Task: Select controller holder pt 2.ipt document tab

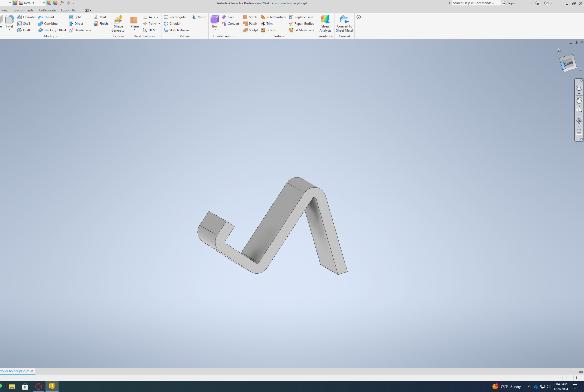Action: coord(15,371)
